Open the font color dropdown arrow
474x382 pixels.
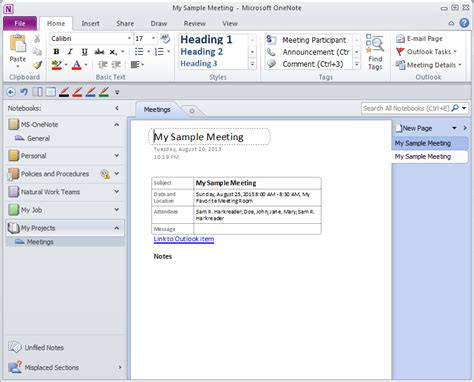[86, 65]
